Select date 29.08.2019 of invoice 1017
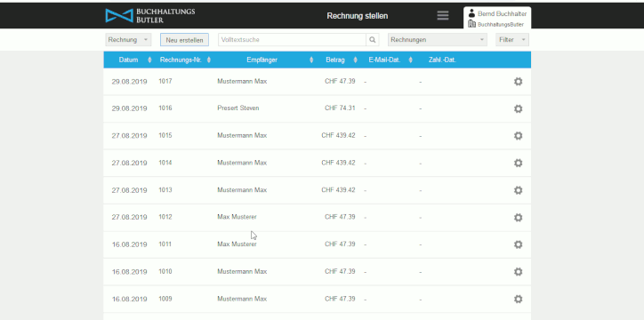The height and width of the screenshot is (320, 644). coord(129,82)
